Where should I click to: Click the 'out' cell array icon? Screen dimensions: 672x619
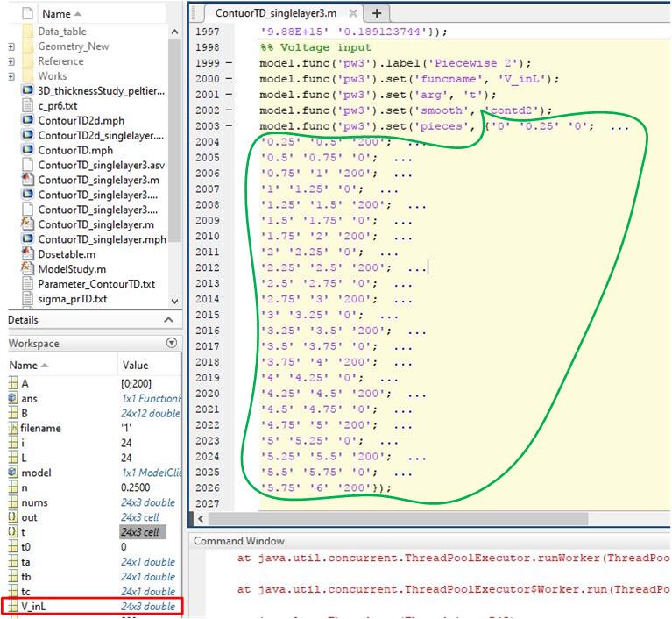click(x=12, y=517)
